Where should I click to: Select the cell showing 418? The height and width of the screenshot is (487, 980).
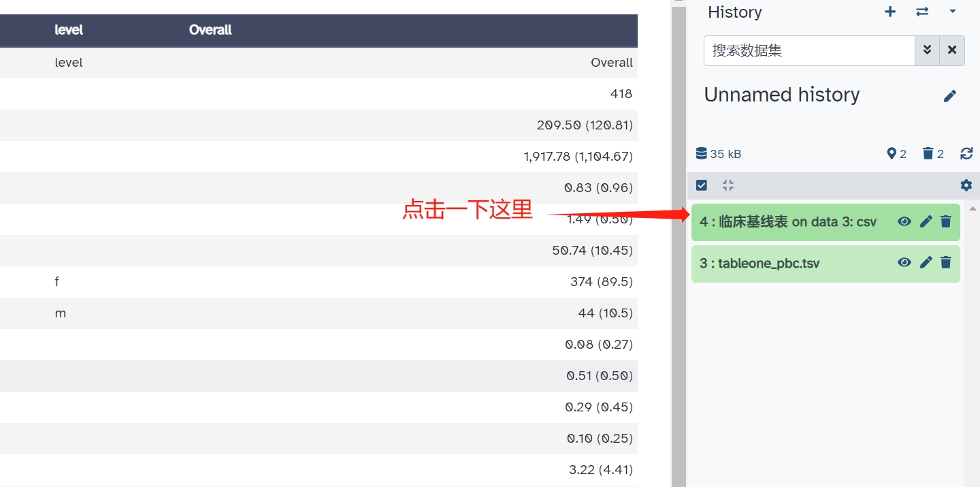[621, 94]
